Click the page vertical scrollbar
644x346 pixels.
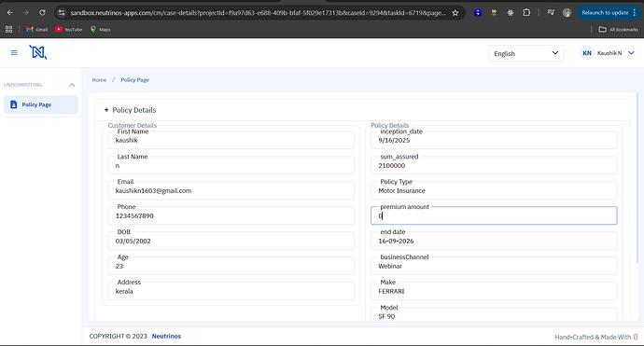[x=637, y=178]
